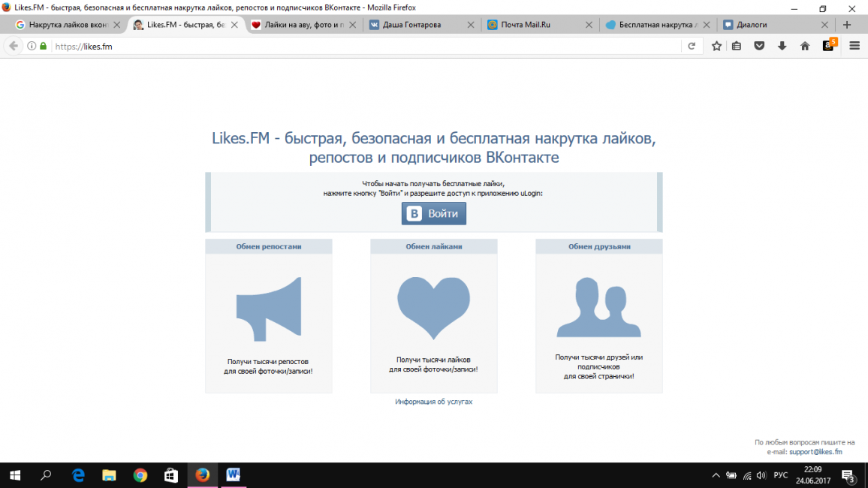Open the taskbar clock showing 22:09
This screenshot has width=868, height=488.
tap(812, 475)
